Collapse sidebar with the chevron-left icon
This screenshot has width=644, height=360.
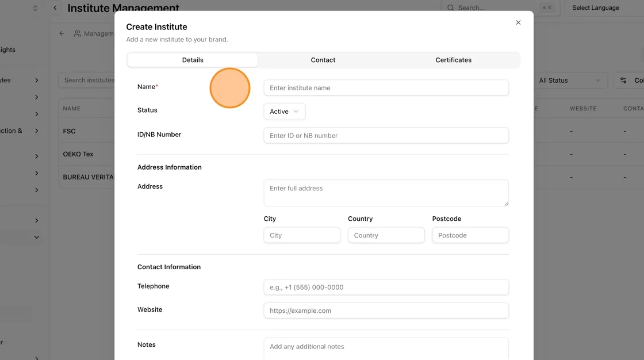coord(55,8)
